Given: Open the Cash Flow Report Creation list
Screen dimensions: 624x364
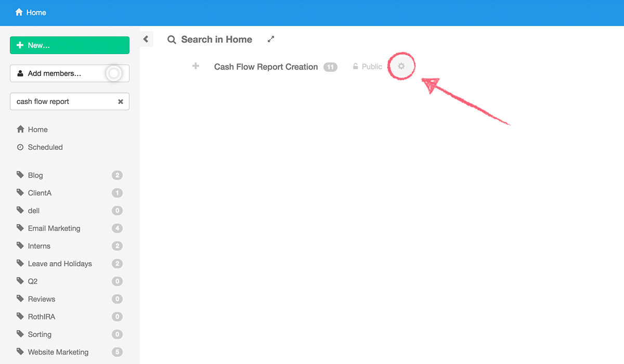Looking at the screenshot, I should click(266, 67).
